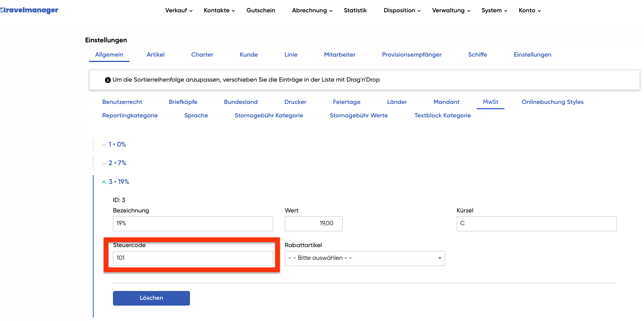Image resolution: width=644 pixels, height=321 pixels.
Task: Open the Konto dropdown menu
Action: coord(530,10)
